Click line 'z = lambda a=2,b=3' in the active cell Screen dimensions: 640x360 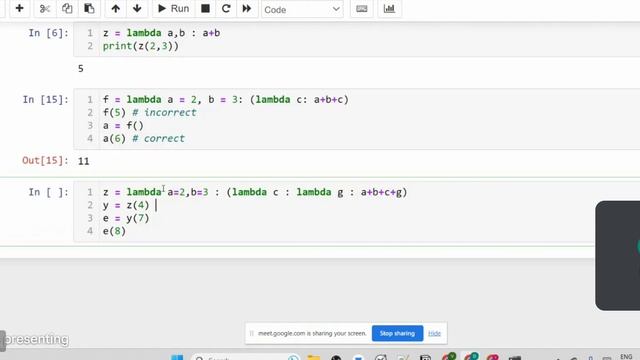pos(255,192)
